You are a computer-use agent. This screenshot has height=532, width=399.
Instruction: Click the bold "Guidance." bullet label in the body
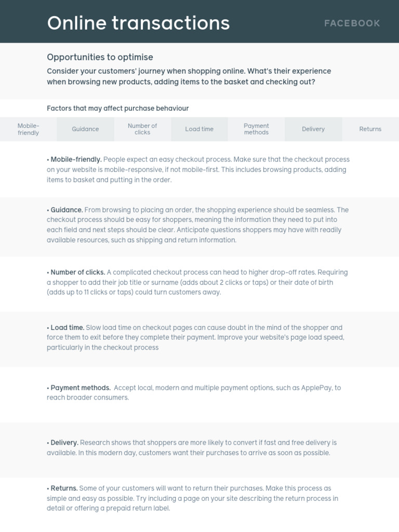click(66, 210)
